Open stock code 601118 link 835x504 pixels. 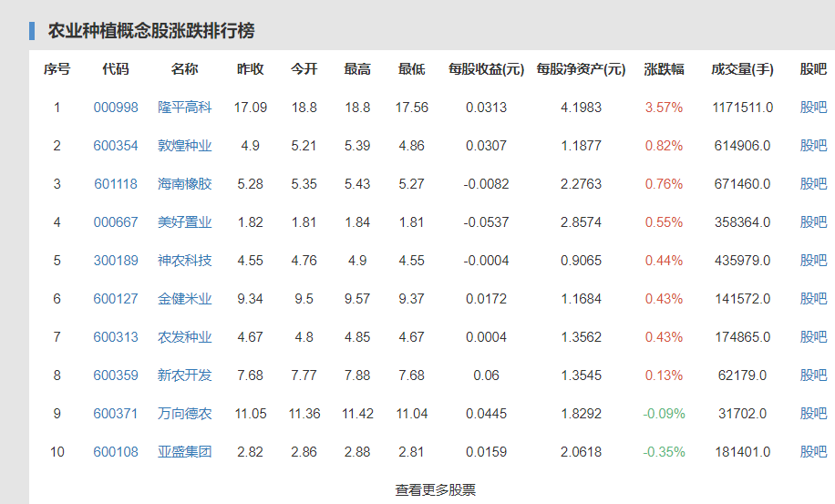click(x=116, y=184)
